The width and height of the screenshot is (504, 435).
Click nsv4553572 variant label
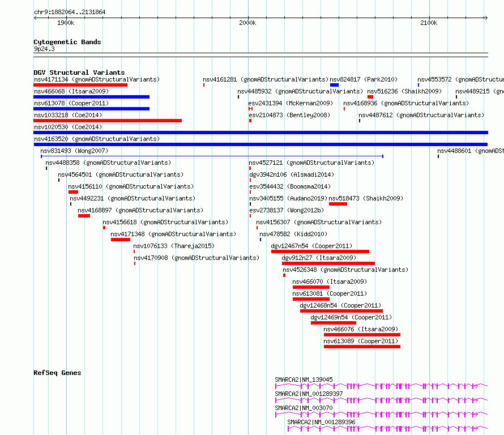click(460, 79)
